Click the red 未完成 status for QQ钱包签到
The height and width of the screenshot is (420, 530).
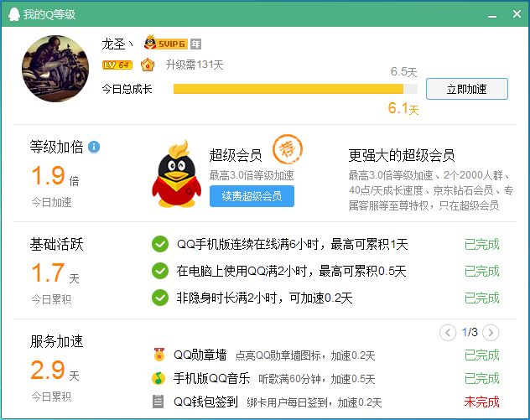point(481,402)
